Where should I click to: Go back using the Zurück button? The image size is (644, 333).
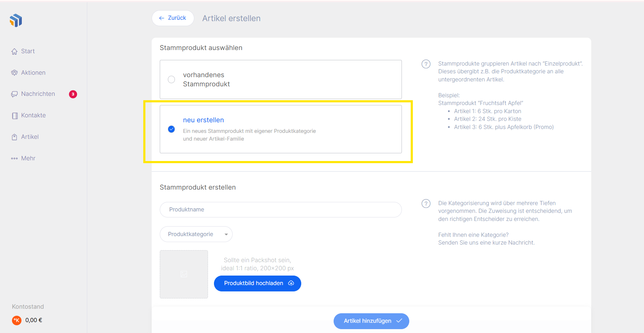click(x=173, y=18)
